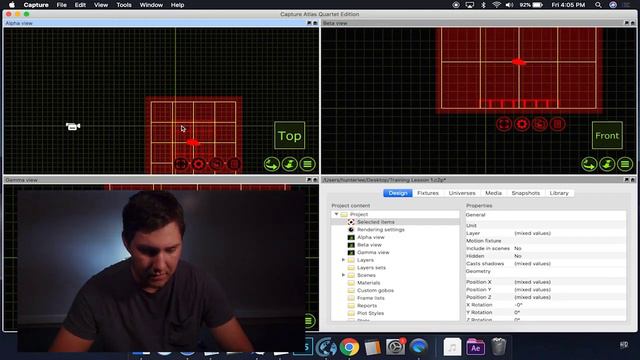
Task: Click the project panel title bar right pin icon
Action: click(633, 180)
